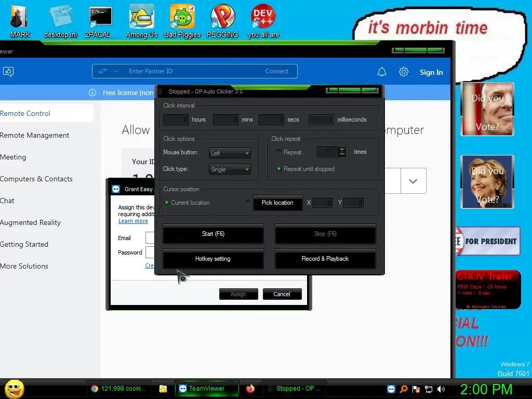Open TeamViewer settings gear
The width and height of the screenshot is (532, 399).
click(403, 72)
